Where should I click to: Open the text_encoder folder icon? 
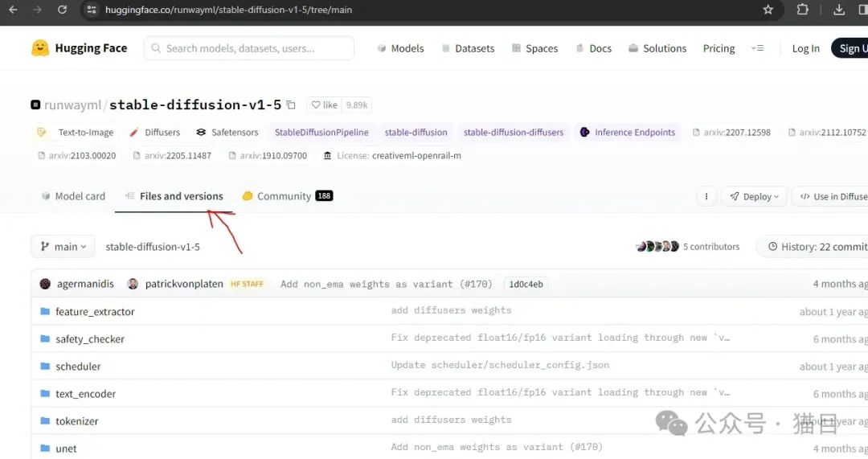coord(45,393)
